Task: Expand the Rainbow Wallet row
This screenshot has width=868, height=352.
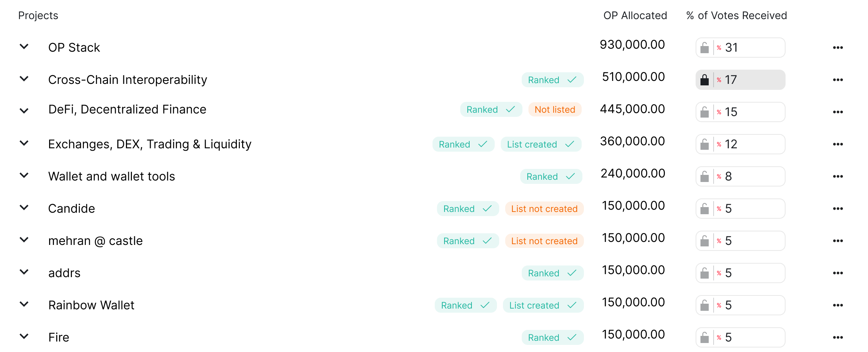Action: point(24,305)
